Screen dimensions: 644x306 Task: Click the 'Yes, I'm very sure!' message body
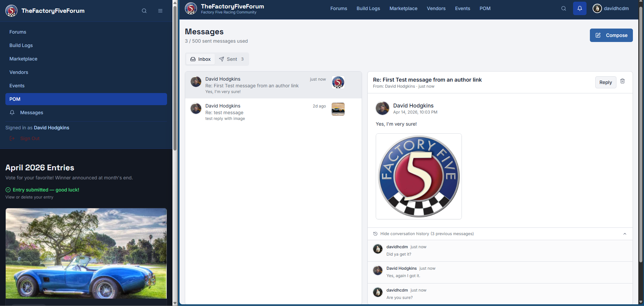(x=396, y=124)
